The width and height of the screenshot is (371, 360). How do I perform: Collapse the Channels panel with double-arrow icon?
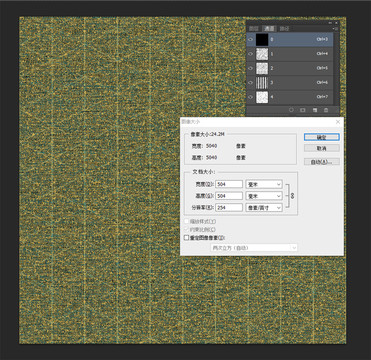pos(330,23)
